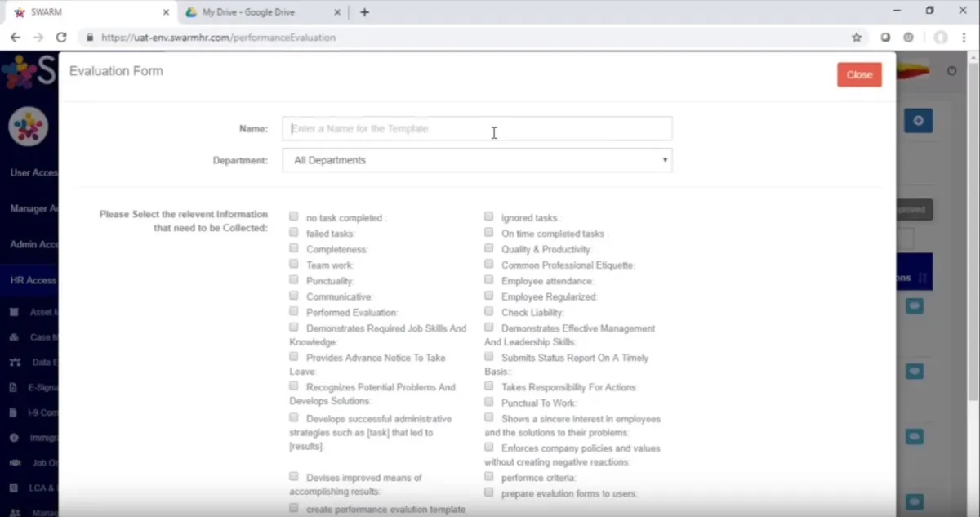Screen dimensions: 980x517
Task: Click the blue plus add button
Action: pos(918,121)
